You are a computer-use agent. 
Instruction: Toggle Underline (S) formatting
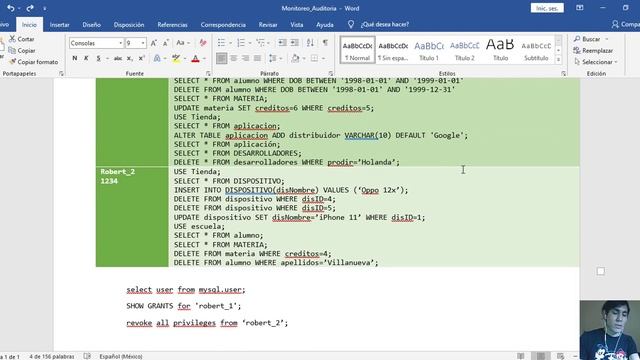click(98, 58)
